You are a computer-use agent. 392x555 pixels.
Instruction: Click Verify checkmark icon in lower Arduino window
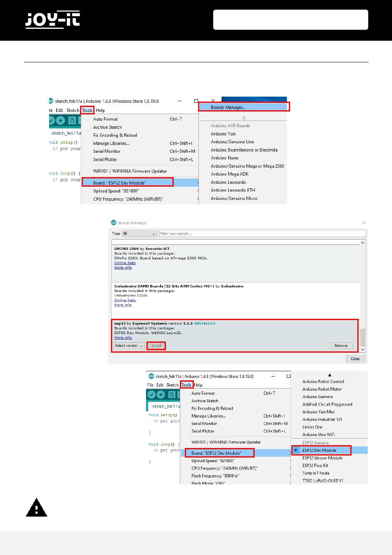pos(151,394)
